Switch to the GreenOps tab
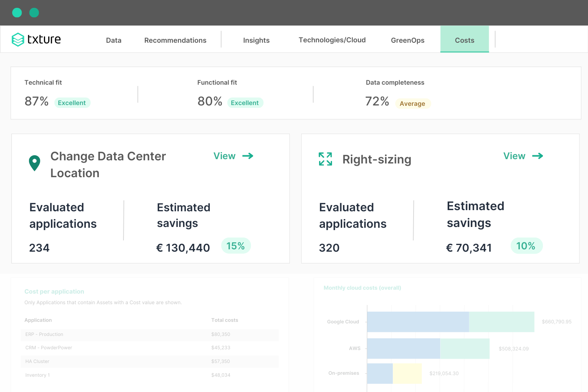 point(407,40)
